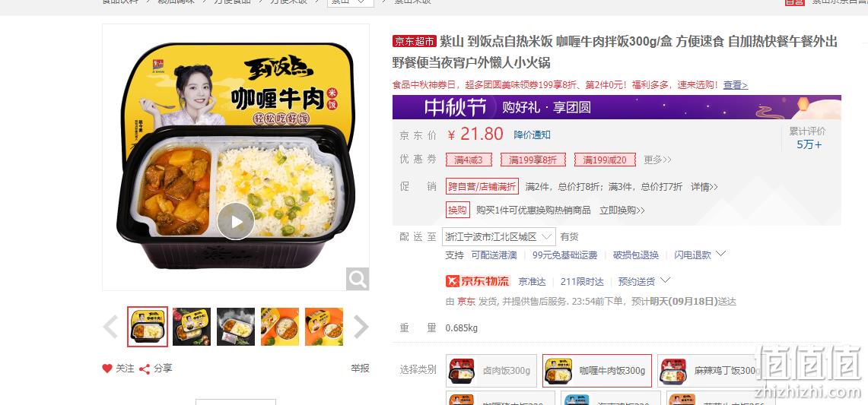Open delivery address dropdown 浙江宁波市江北区城区
This screenshot has height=405, width=868.
[x=499, y=237]
